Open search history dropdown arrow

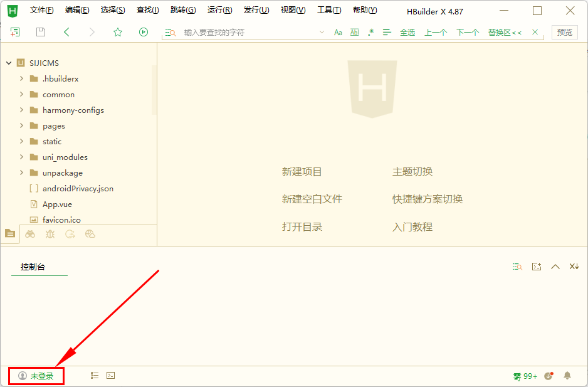[322, 32]
